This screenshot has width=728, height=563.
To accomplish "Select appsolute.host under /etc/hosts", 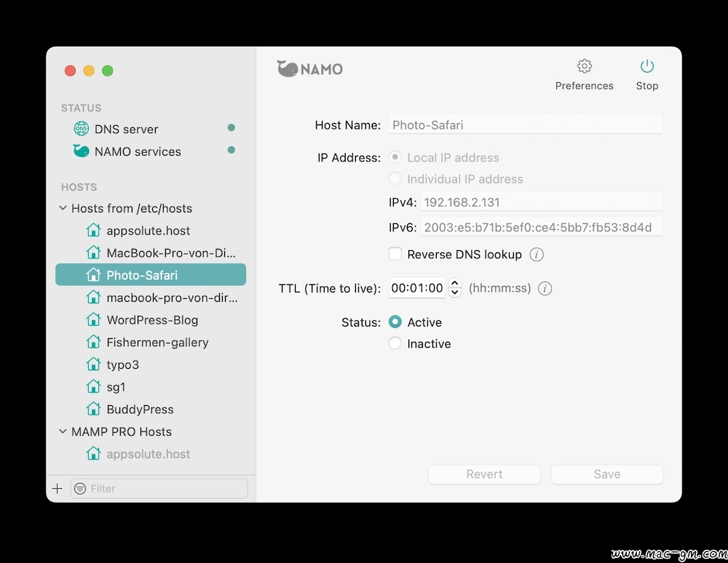I will coord(151,231).
